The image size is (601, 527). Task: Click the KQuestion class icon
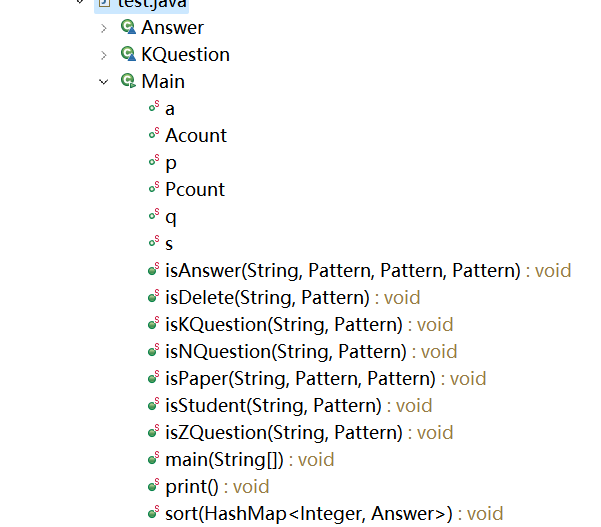point(128,54)
